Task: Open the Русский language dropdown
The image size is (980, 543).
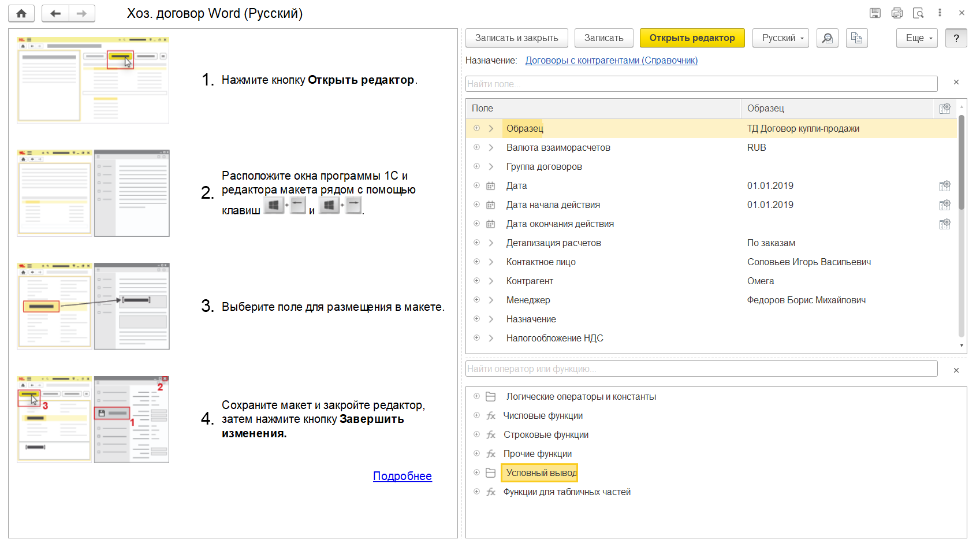Action: pyautogui.click(x=781, y=38)
